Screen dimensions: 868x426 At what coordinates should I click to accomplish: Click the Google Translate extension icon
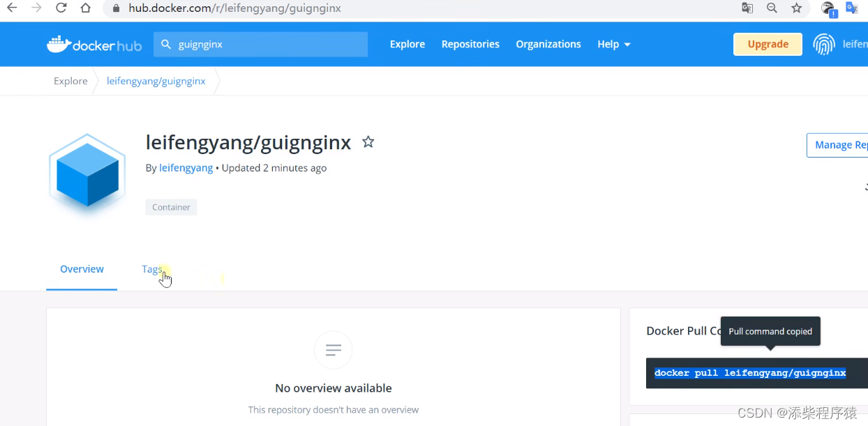click(x=852, y=8)
